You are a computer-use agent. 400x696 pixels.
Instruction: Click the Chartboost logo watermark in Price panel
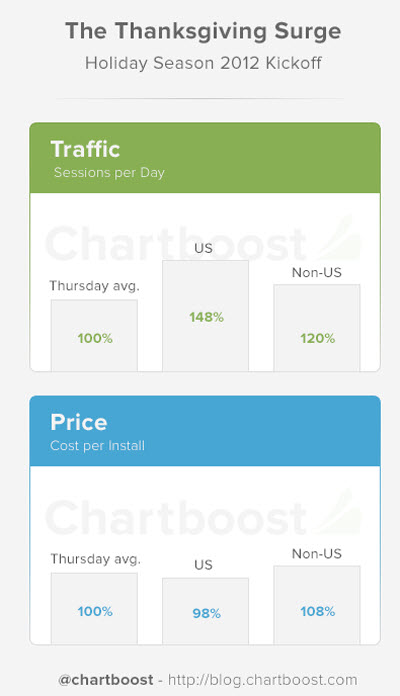pos(202,514)
